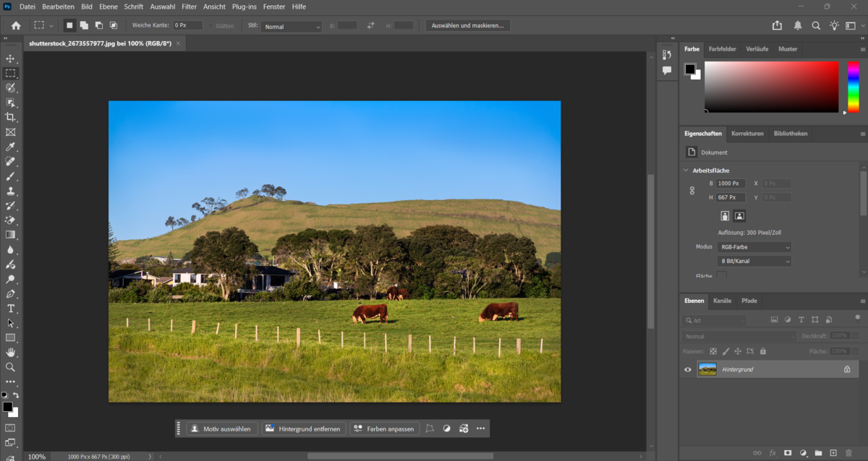The width and height of the screenshot is (868, 461).
Task: Collapse the Arbeitsfläche section
Action: pyautogui.click(x=686, y=170)
